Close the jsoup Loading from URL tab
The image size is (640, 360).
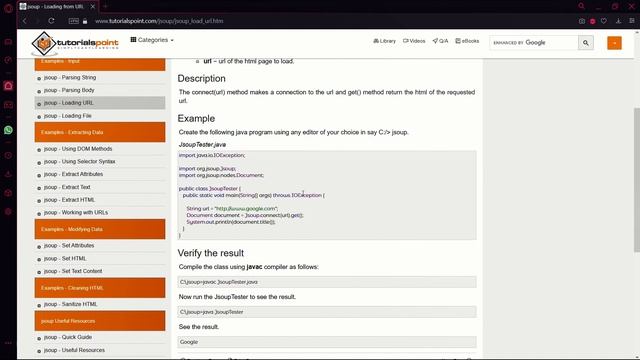tap(93, 7)
